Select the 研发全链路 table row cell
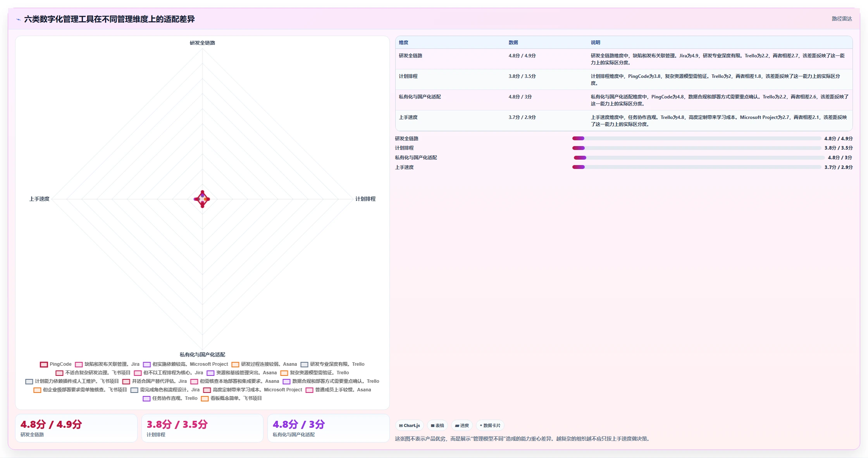Image resolution: width=868 pixels, height=458 pixels. (x=410, y=56)
